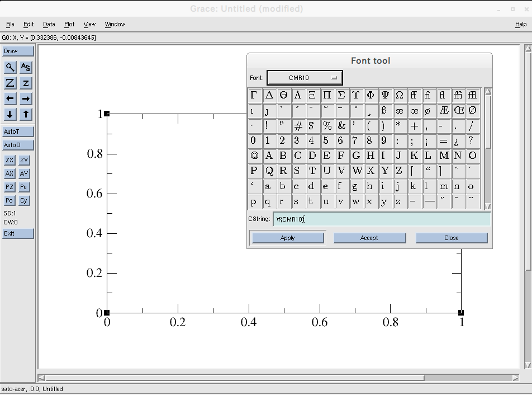Select the magnifier zoom tool

tap(10, 67)
